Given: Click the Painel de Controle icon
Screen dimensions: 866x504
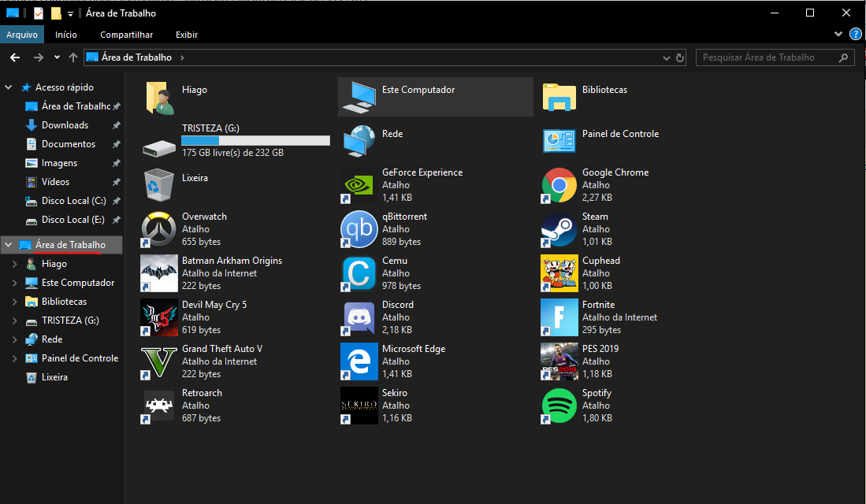Looking at the screenshot, I should pos(559,141).
